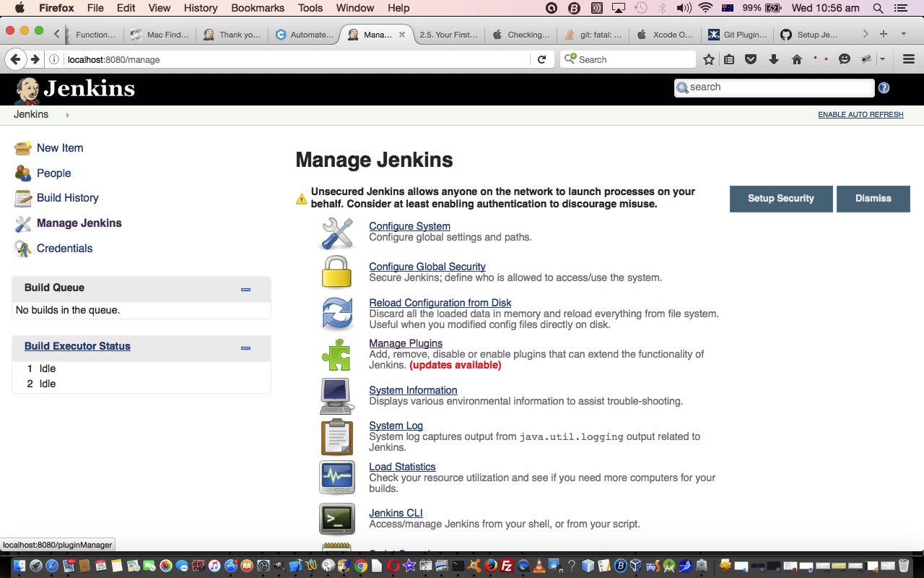Open Google Chrome from the Dock

click(359, 566)
